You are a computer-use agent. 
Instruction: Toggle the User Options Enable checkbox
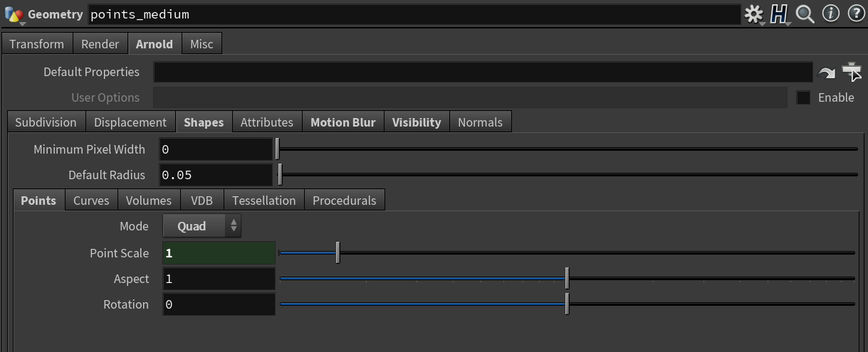803,97
